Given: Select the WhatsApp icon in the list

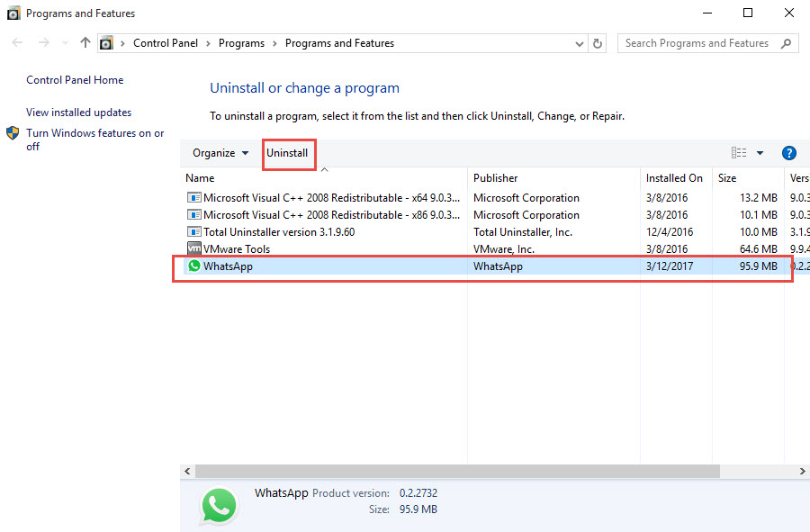Looking at the screenshot, I should point(194,266).
